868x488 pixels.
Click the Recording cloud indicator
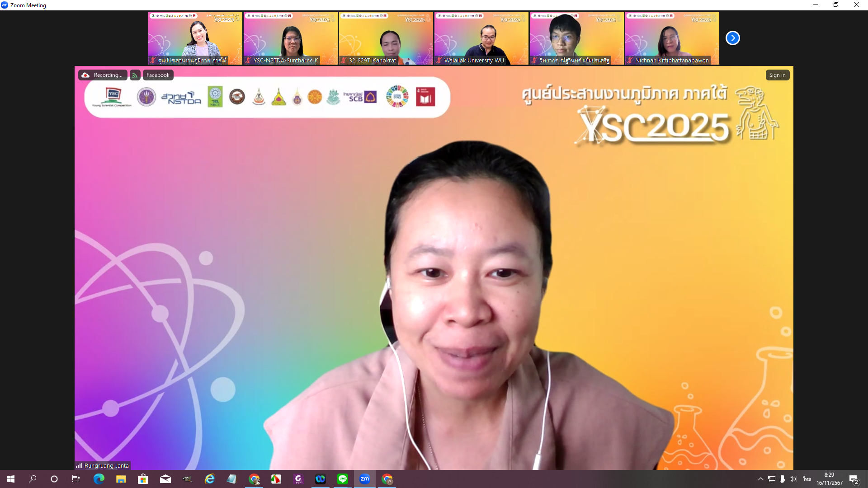point(103,75)
